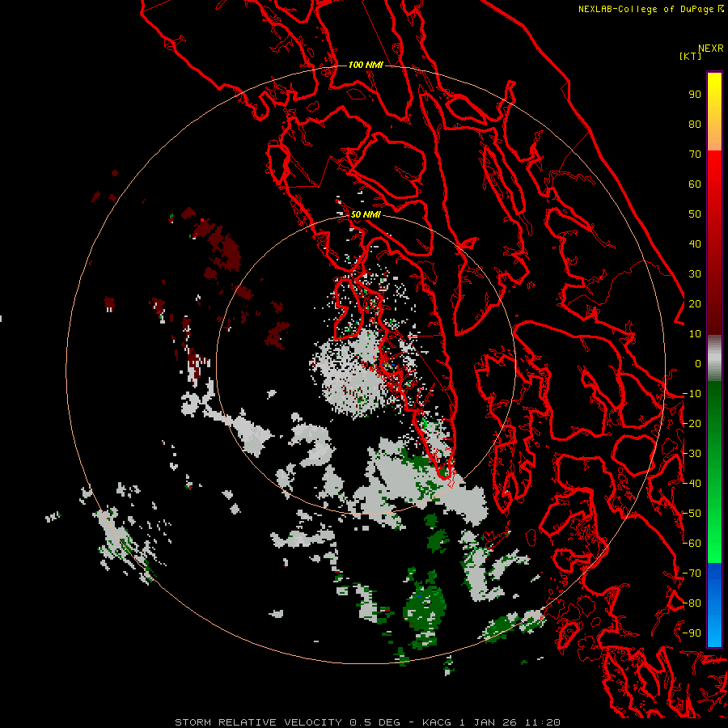Click the positive 70 scale value
Viewport: 728px width, 728px height.
click(695, 154)
